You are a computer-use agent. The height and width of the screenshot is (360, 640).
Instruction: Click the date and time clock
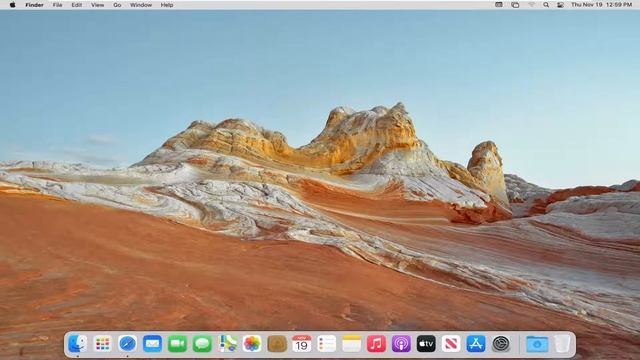[602, 5]
